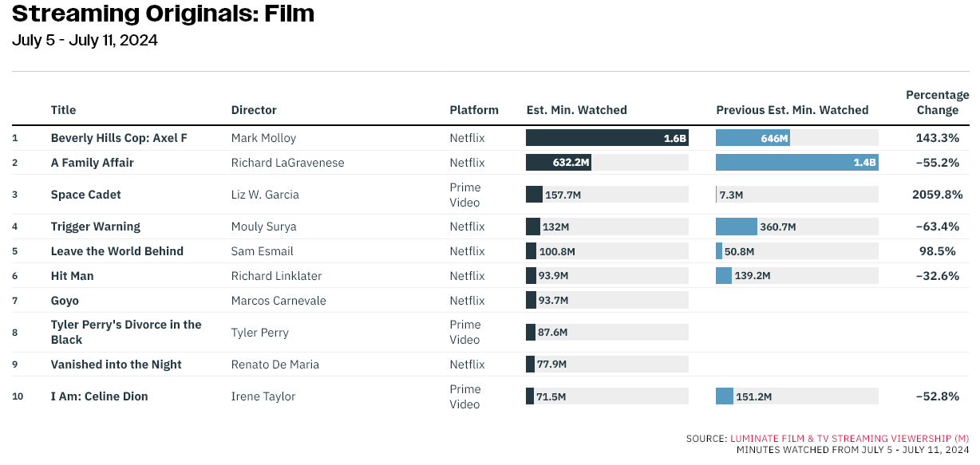Click the 1.4B blue bar for A Family Affair
The image size is (980, 465).
tap(797, 163)
